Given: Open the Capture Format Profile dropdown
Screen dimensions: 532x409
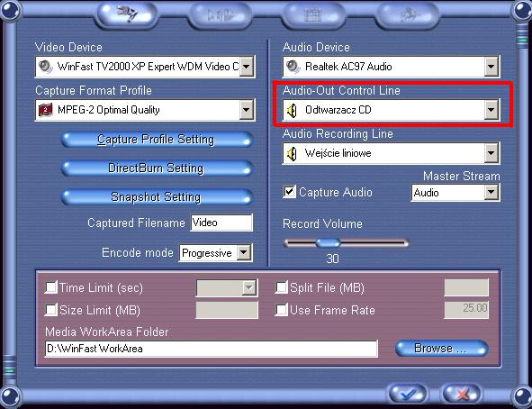Looking at the screenshot, I should point(247,110).
